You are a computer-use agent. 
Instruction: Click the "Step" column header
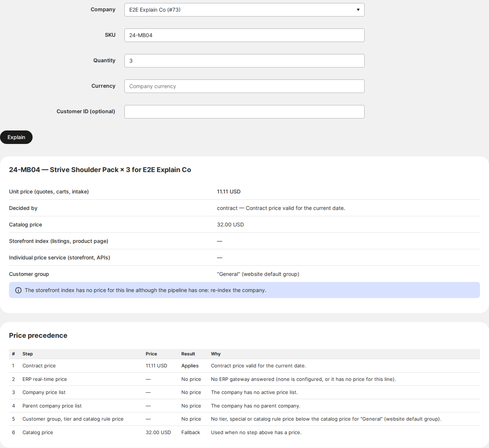click(28, 354)
